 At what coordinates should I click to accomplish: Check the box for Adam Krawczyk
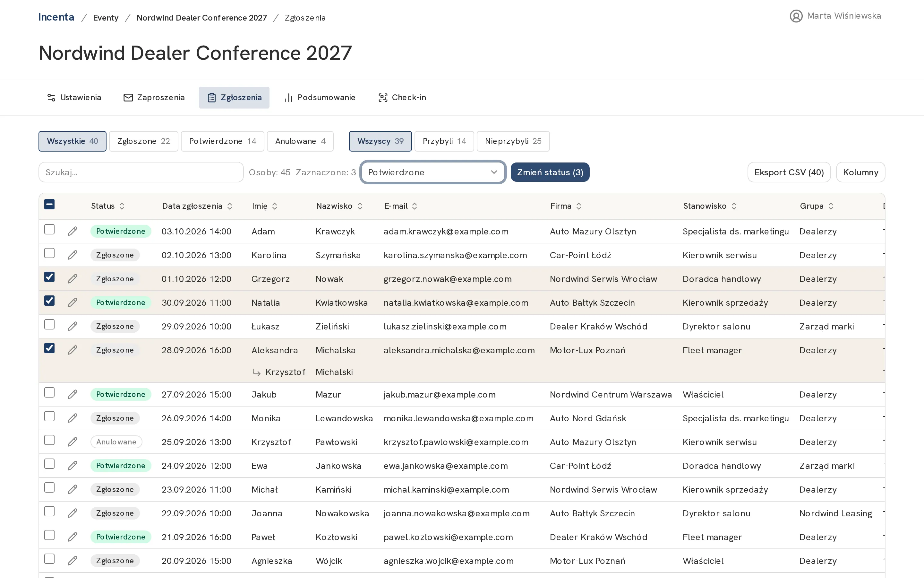pos(49,229)
